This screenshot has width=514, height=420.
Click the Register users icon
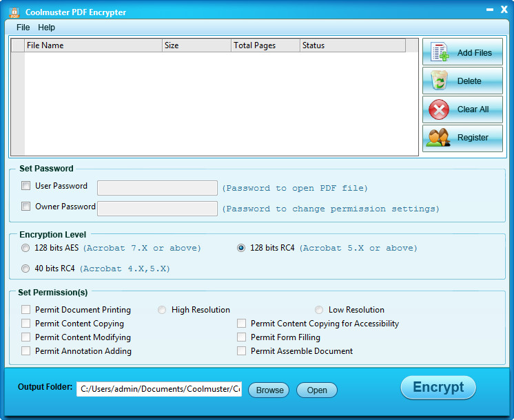point(438,137)
